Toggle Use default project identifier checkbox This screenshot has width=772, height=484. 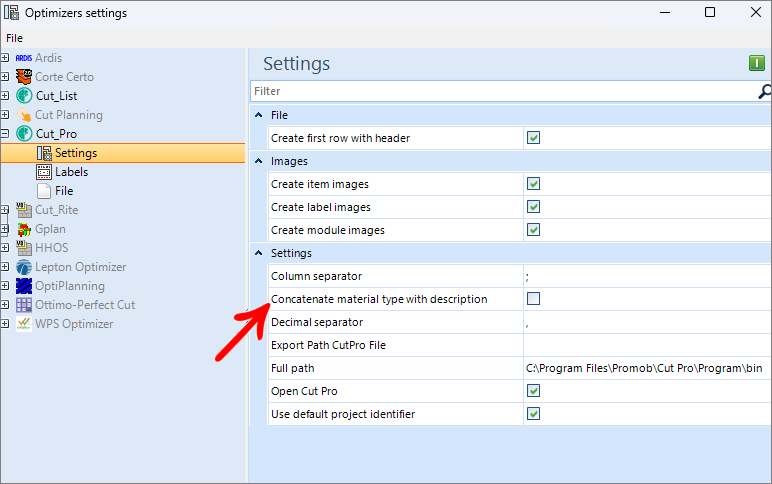point(533,414)
